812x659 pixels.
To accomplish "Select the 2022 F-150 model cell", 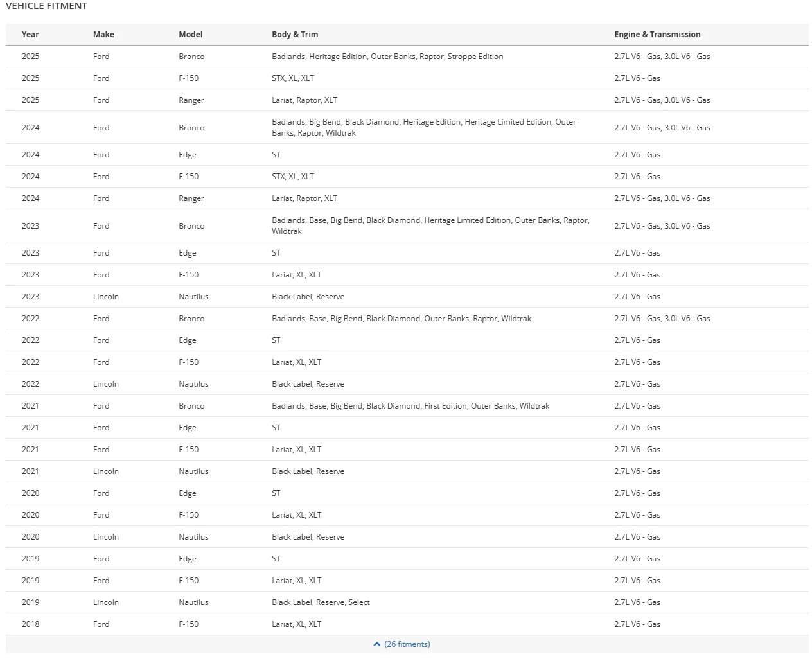I will 189,362.
